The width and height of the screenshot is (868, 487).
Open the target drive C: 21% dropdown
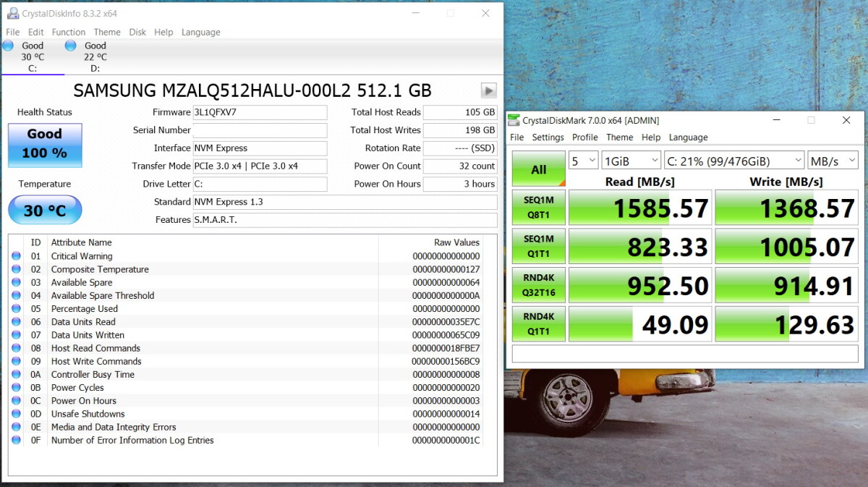point(733,161)
